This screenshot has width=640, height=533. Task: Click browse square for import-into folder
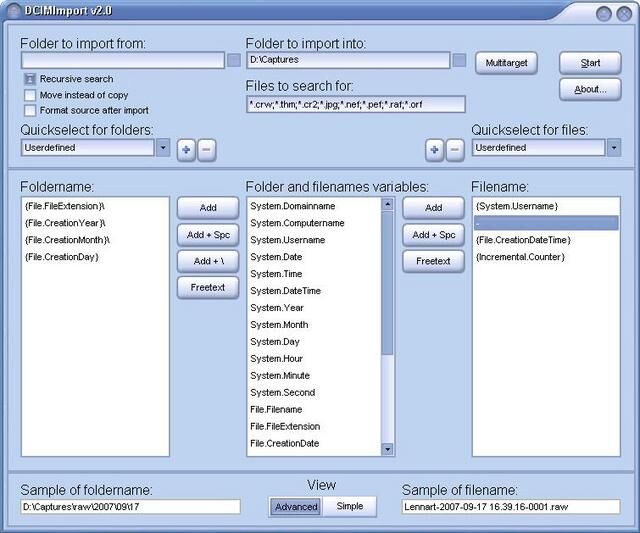coord(459,61)
